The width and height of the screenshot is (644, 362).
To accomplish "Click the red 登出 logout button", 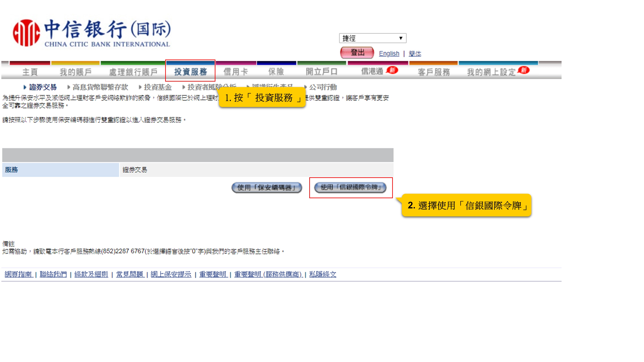I will (x=357, y=53).
